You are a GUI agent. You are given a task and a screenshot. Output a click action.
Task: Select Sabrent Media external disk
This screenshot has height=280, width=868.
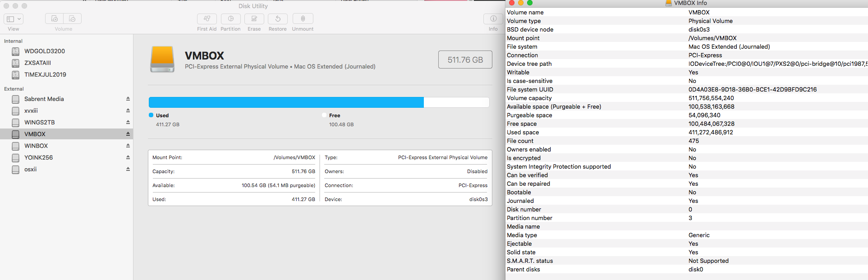point(44,99)
